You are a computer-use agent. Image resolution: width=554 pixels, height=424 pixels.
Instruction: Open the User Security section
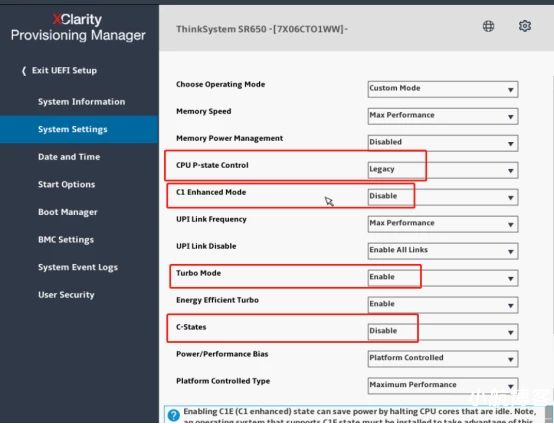tap(66, 295)
